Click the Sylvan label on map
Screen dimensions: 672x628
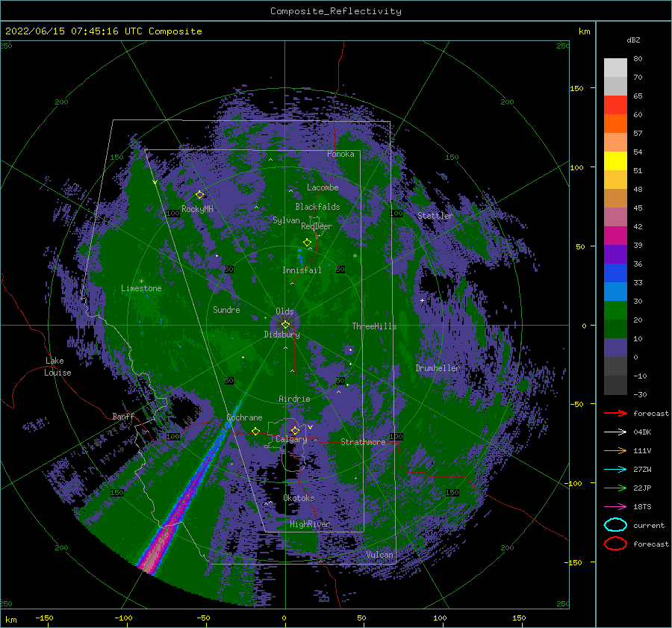point(286,220)
